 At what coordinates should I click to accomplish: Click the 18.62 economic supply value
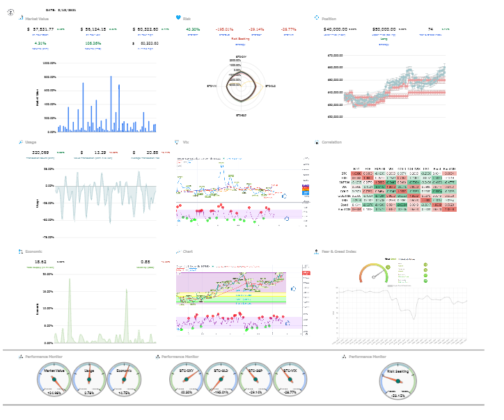40,262
